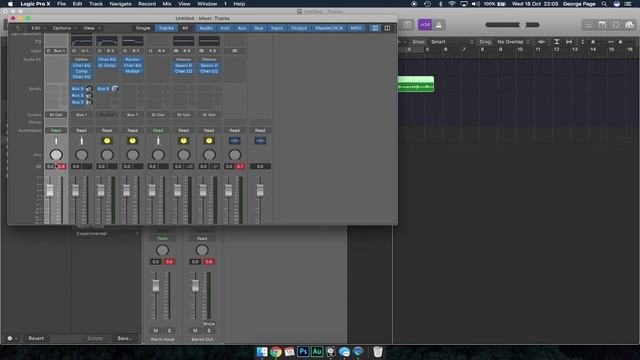Click the Warm Vocal inspector volume fader
Viewport: 640px width, 360px height.
156,286
